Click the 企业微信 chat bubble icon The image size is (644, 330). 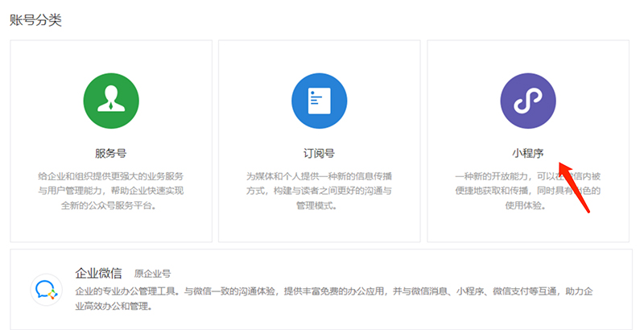(x=47, y=290)
